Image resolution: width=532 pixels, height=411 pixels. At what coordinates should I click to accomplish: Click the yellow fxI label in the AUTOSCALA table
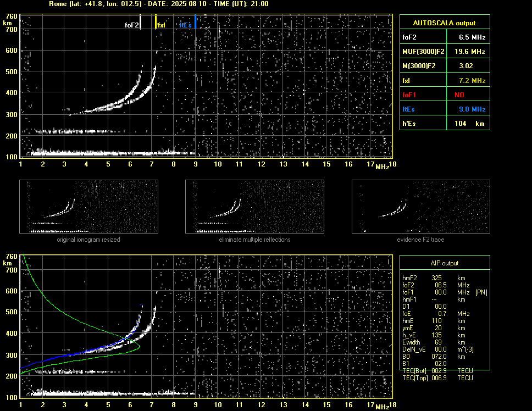point(423,80)
